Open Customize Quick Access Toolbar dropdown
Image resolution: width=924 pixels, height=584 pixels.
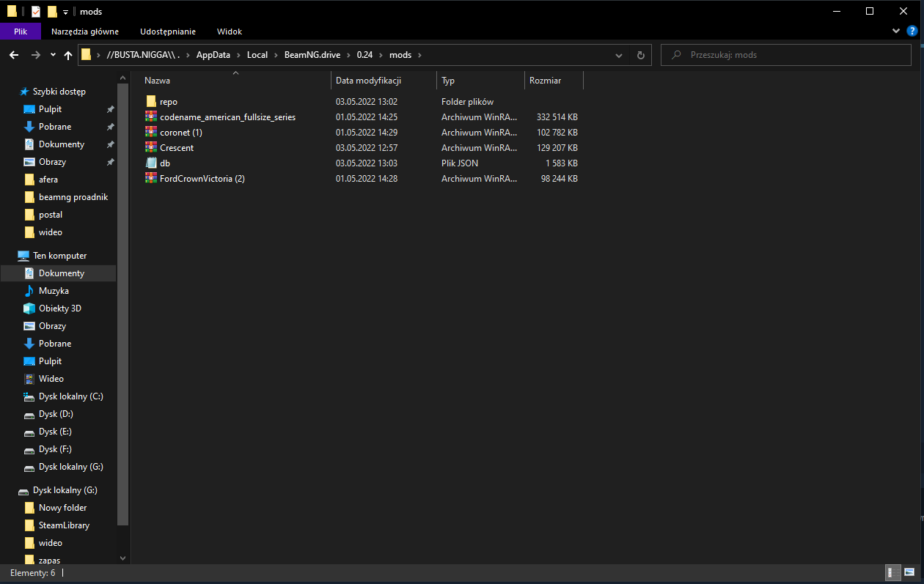[65, 12]
